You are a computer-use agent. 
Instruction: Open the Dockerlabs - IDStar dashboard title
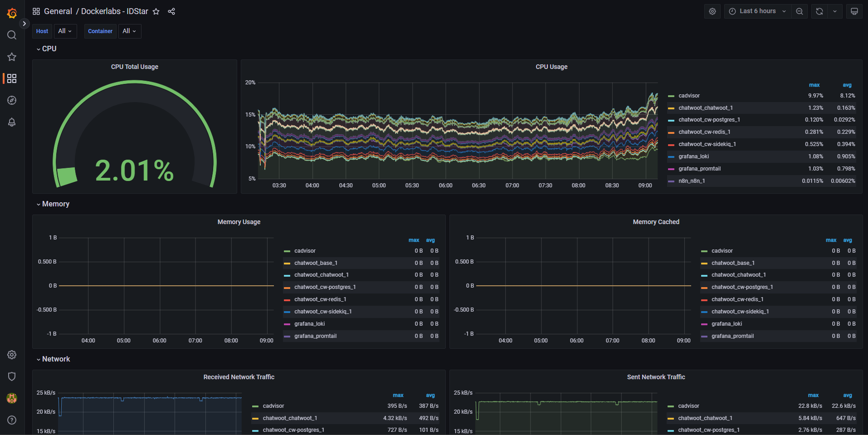point(115,11)
